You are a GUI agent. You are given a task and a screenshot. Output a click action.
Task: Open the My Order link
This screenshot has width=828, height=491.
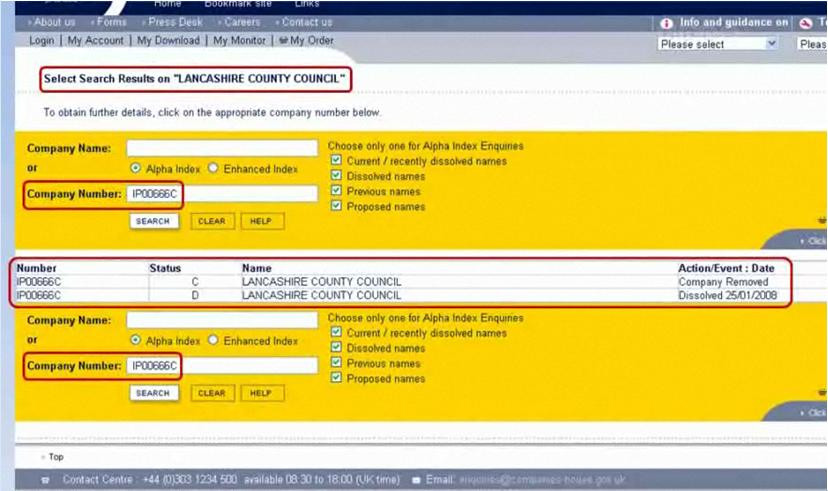pos(312,40)
